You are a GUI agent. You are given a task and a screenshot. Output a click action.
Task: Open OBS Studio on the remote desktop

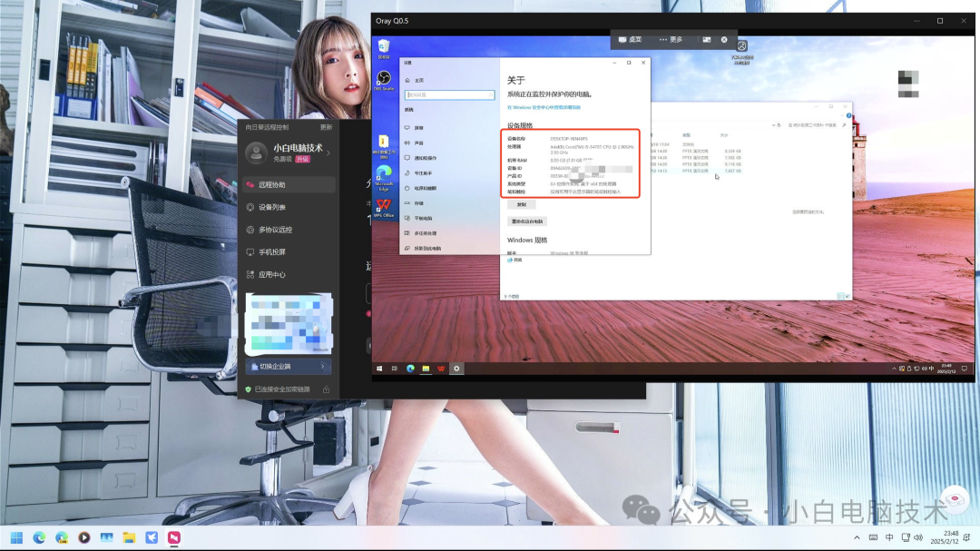[384, 80]
